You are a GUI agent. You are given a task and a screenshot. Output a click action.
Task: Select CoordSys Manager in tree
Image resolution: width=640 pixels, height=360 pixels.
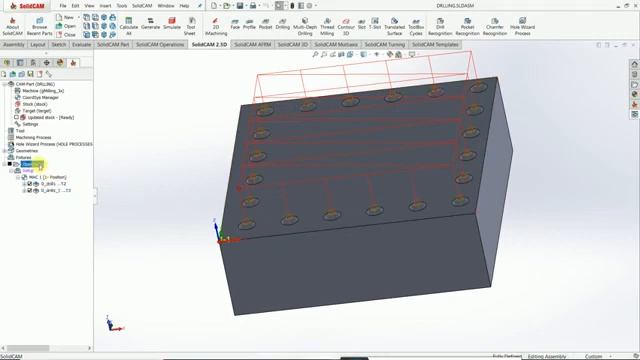coord(37,97)
